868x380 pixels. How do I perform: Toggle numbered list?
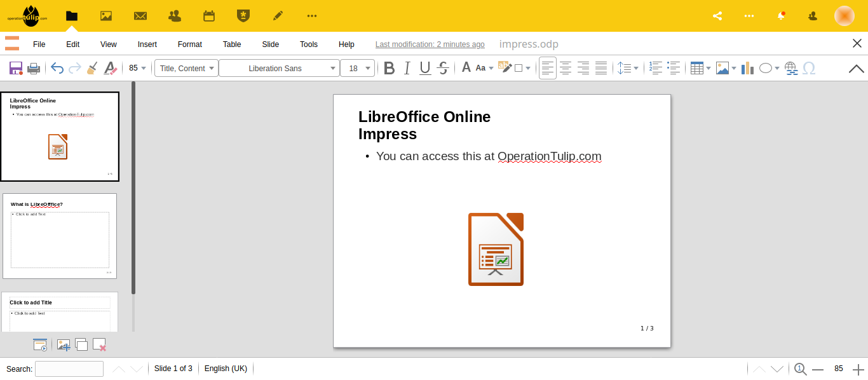point(656,68)
